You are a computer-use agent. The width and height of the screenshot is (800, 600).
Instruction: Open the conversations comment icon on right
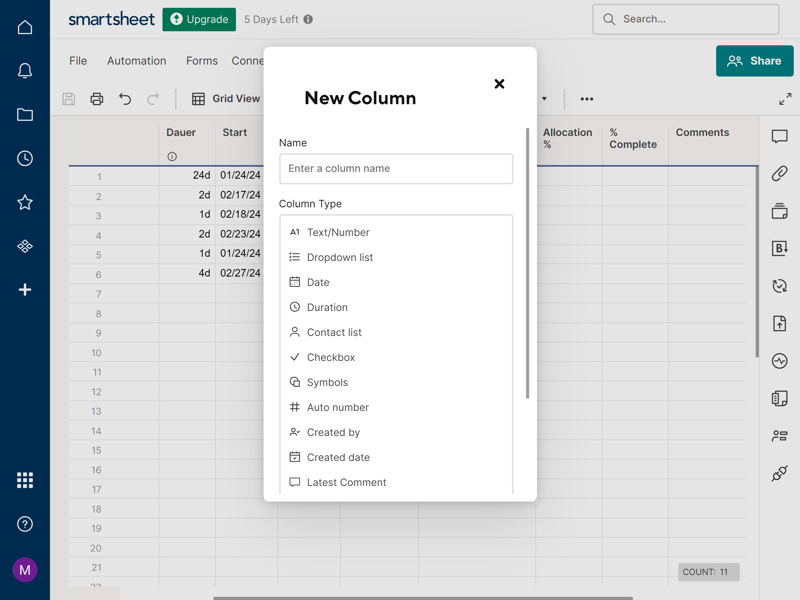click(x=779, y=136)
